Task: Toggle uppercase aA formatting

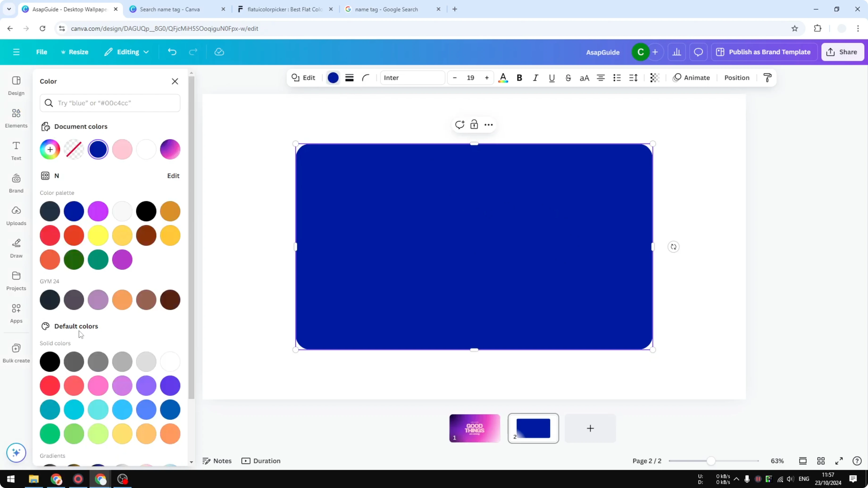Action: (x=584, y=78)
